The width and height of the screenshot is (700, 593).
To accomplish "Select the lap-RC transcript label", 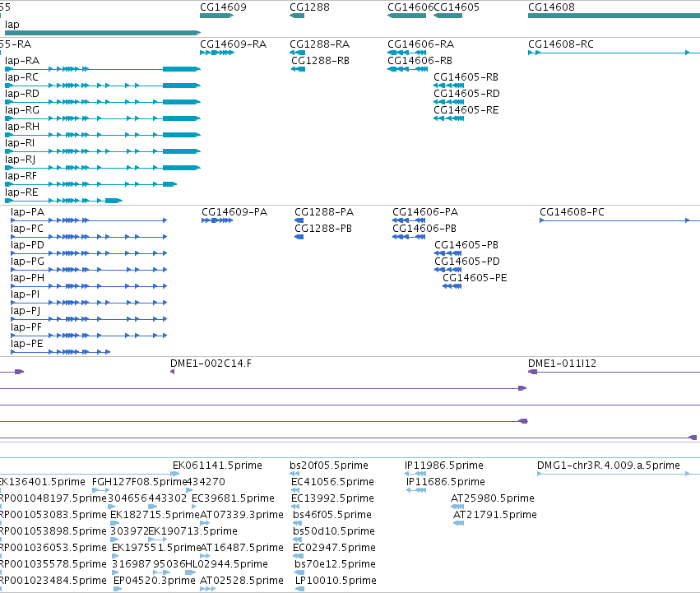I will pyautogui.click(x=21, y=76).
